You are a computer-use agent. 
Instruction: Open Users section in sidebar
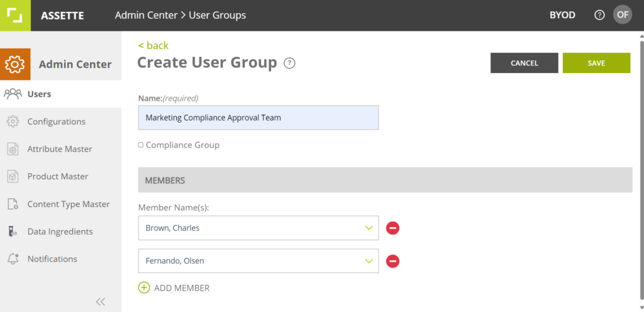click(x=61, y=94)
